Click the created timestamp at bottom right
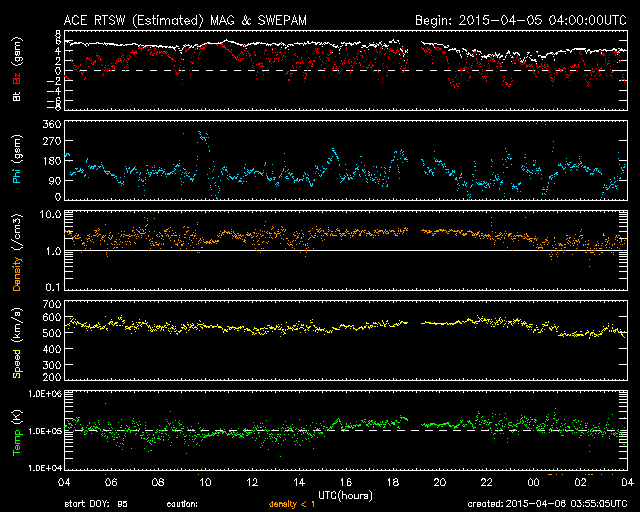The image size is (640, 512). (x=548, y=505)
